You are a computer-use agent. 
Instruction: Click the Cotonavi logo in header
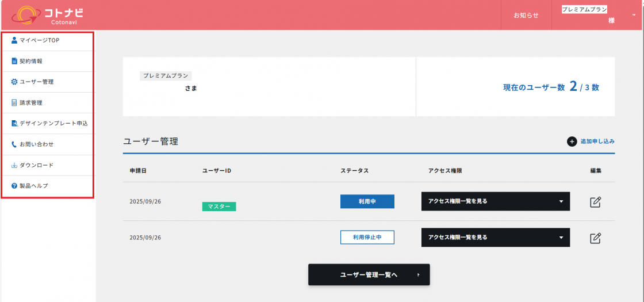47,15
